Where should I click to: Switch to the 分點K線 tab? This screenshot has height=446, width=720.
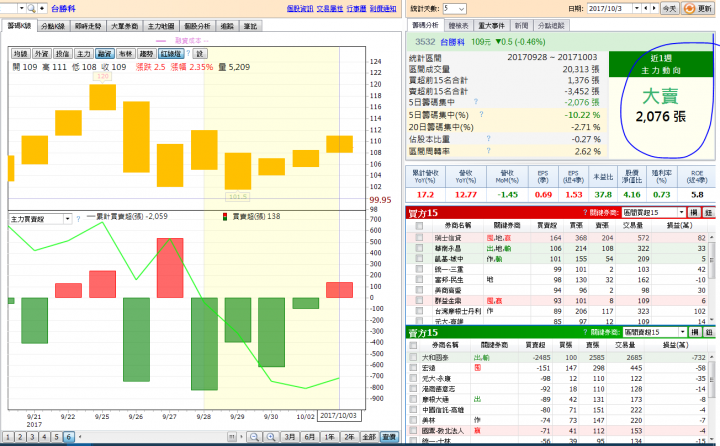(x=53, y=26)
